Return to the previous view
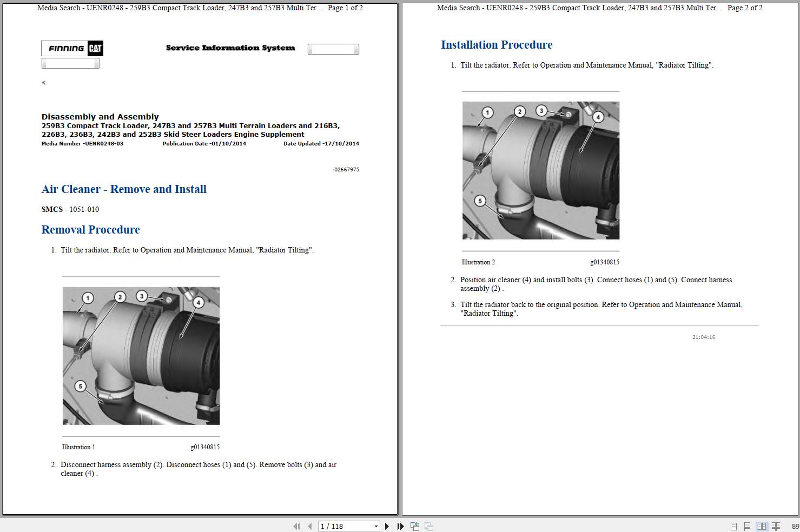 (414, 526)
